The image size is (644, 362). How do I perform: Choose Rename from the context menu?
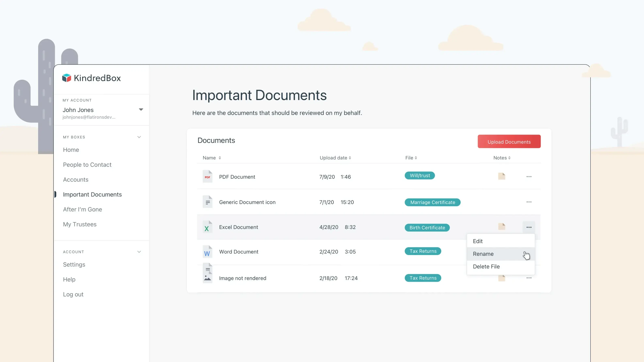point(483,254)
